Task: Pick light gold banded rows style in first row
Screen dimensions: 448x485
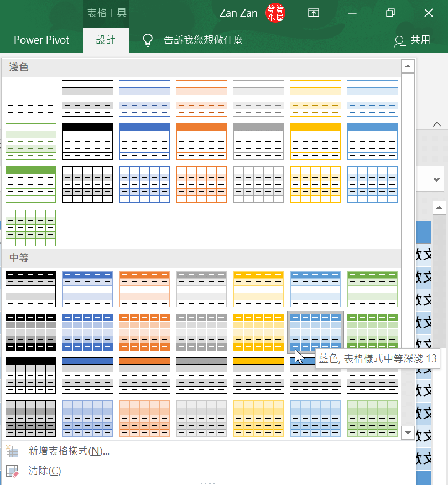Action: [315, 98]
